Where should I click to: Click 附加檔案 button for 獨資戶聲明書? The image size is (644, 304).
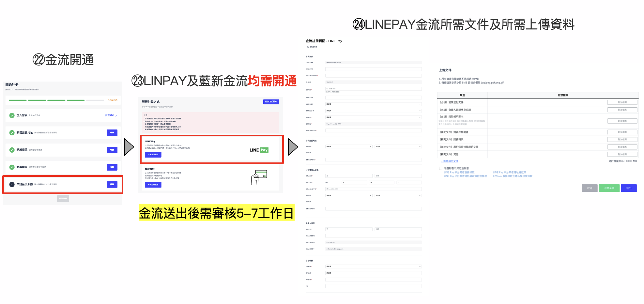click(x=622, y=132)
